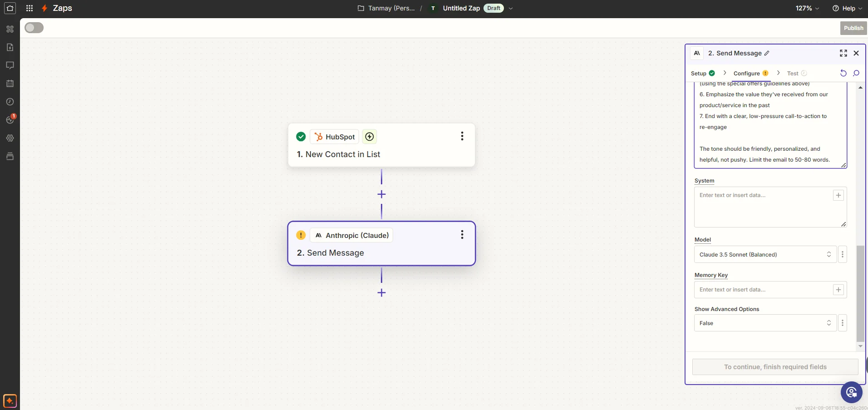Switch to the Test tab
The image size is (868, 410).
click(797, 73)
